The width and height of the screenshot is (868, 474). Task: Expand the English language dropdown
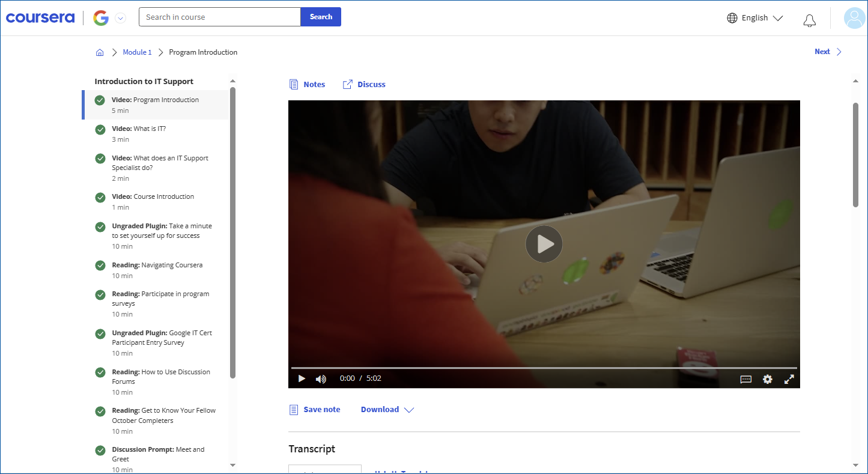point(754,18)
